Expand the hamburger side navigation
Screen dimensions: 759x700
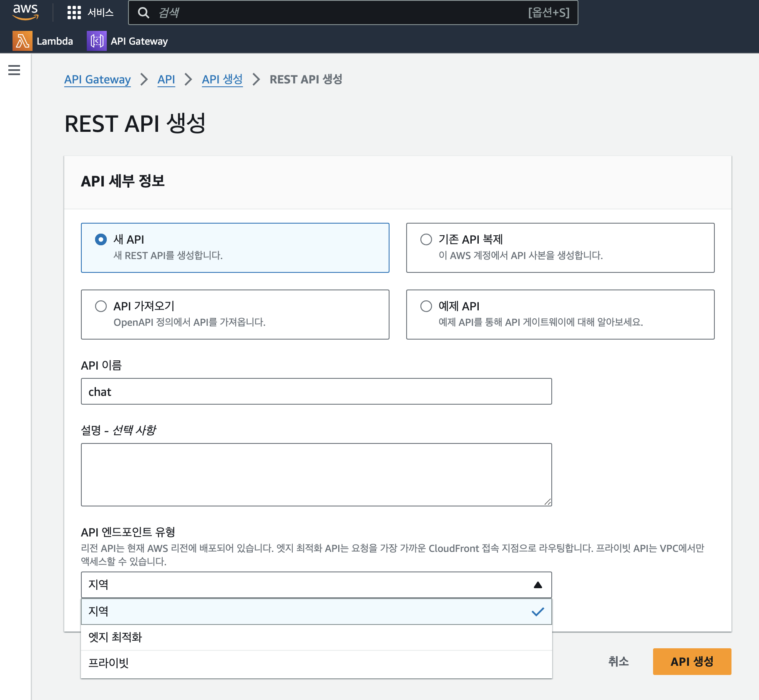[x=14, y=70]
